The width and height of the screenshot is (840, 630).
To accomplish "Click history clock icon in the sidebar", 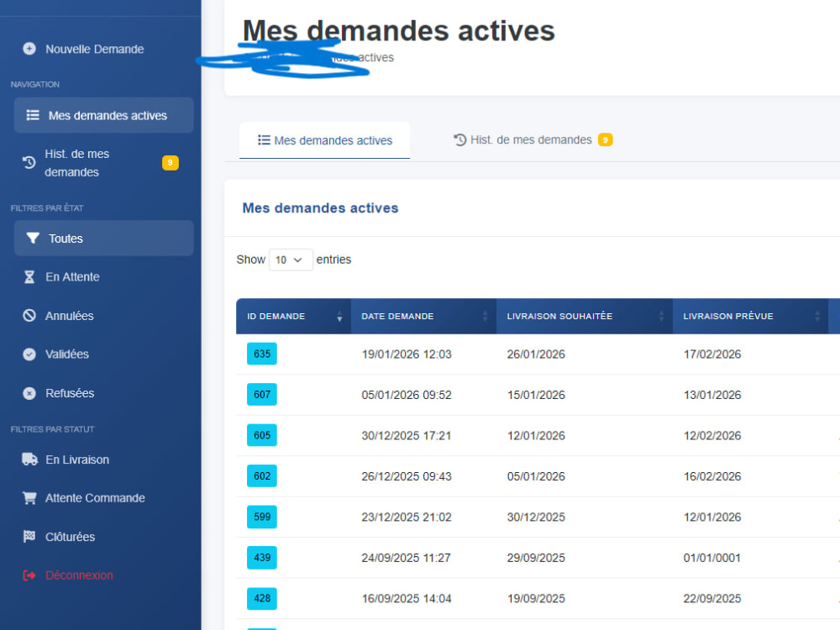I will coord(29,162).
